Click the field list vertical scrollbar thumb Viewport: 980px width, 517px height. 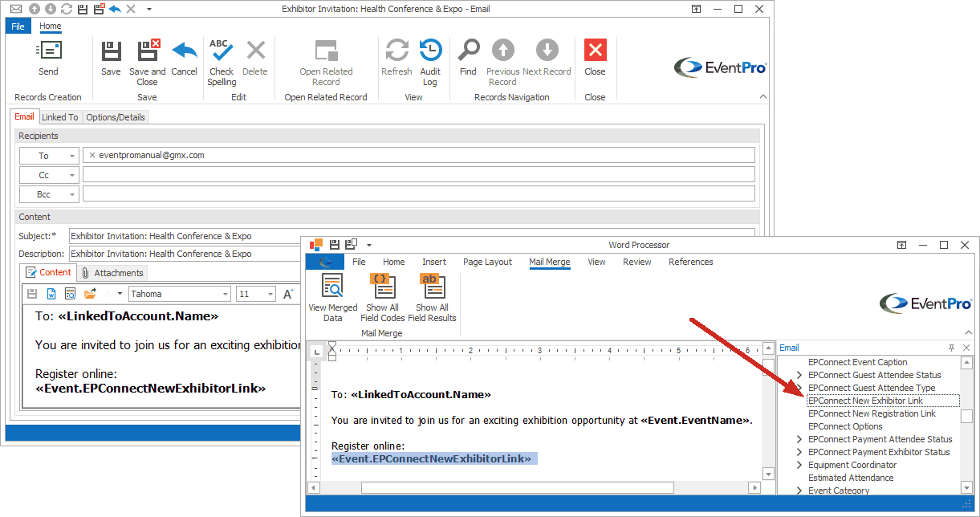click(967, 416)
